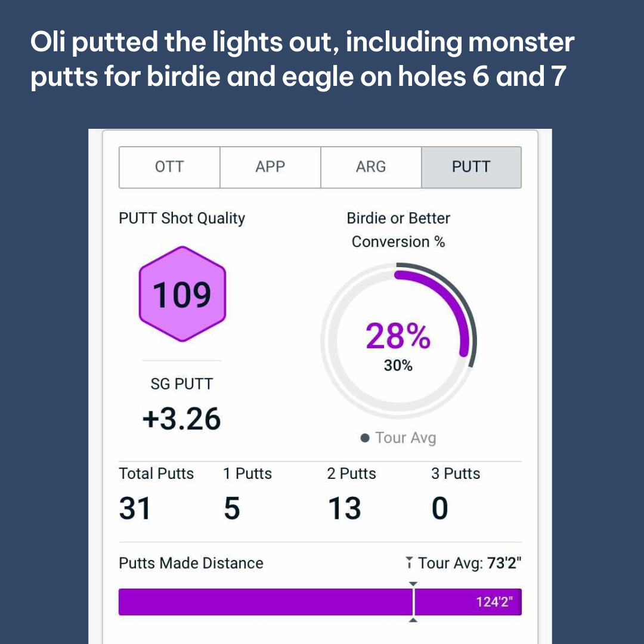The image size is (644, 644).
Task: Click the 28% birdie conversion ring
Action: [x=398, y=336]
